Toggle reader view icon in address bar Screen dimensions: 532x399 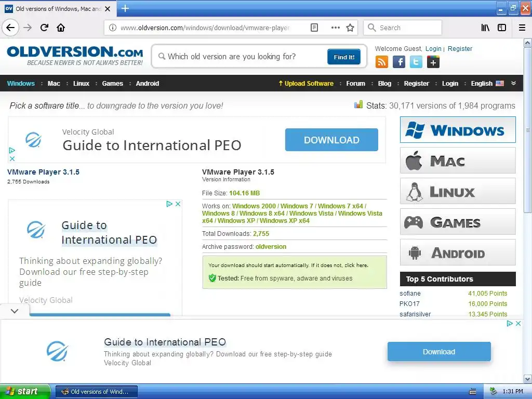point(314,28)
